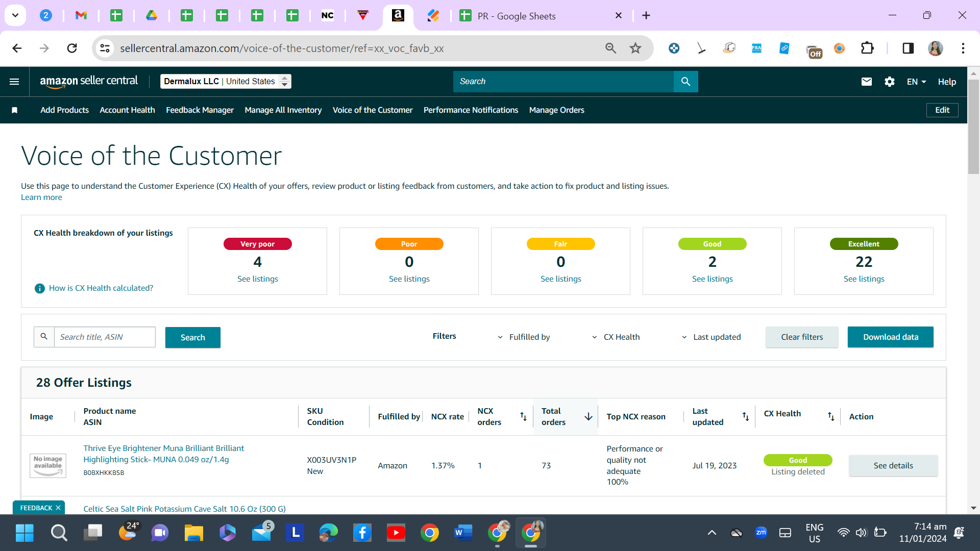Expand the Fulfilled by filter
Viewport: 980px width, 551px height.
pos(524,337)
